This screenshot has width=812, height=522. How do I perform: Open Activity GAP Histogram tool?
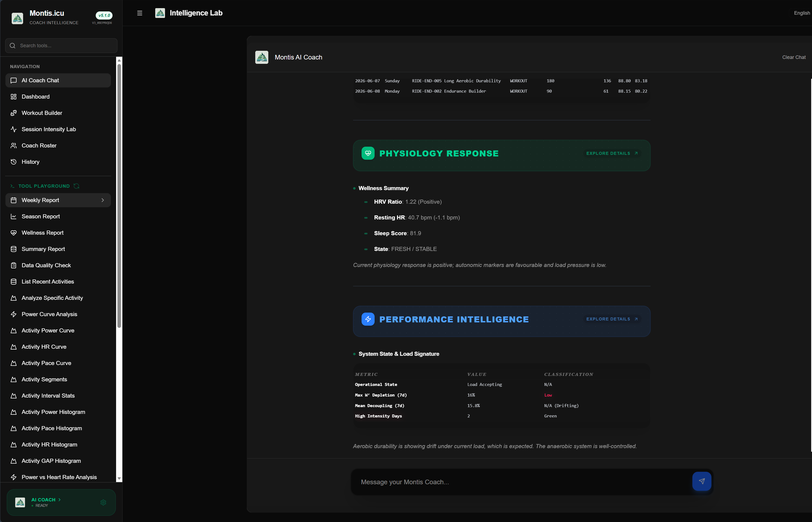(58, 461)
